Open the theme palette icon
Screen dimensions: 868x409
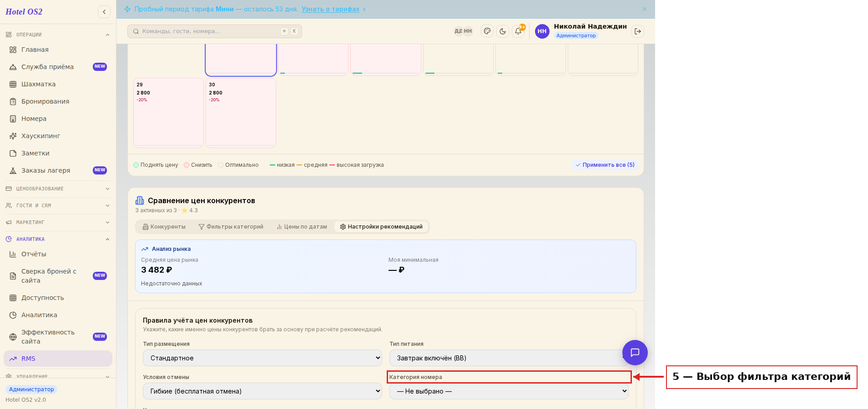coord(487,31)
